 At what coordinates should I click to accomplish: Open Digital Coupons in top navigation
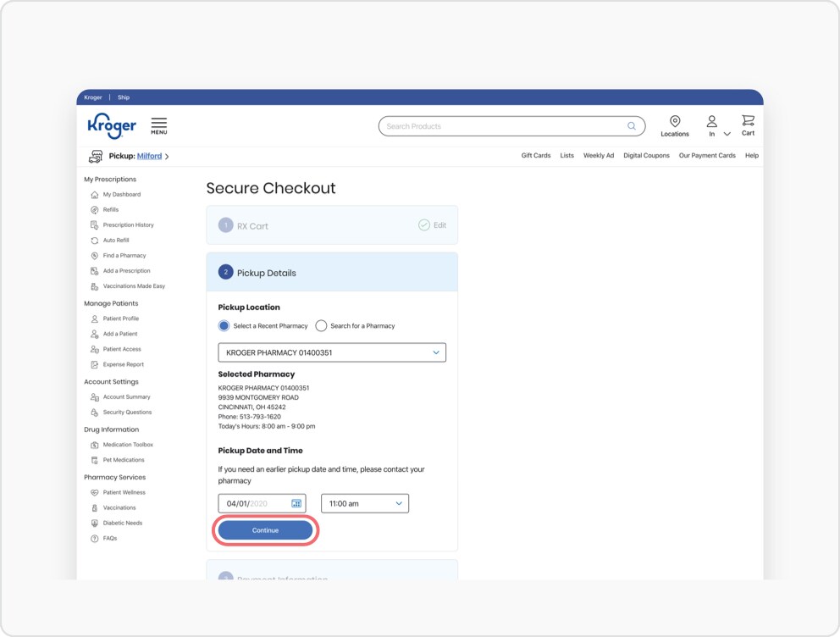tap(646, 155)
